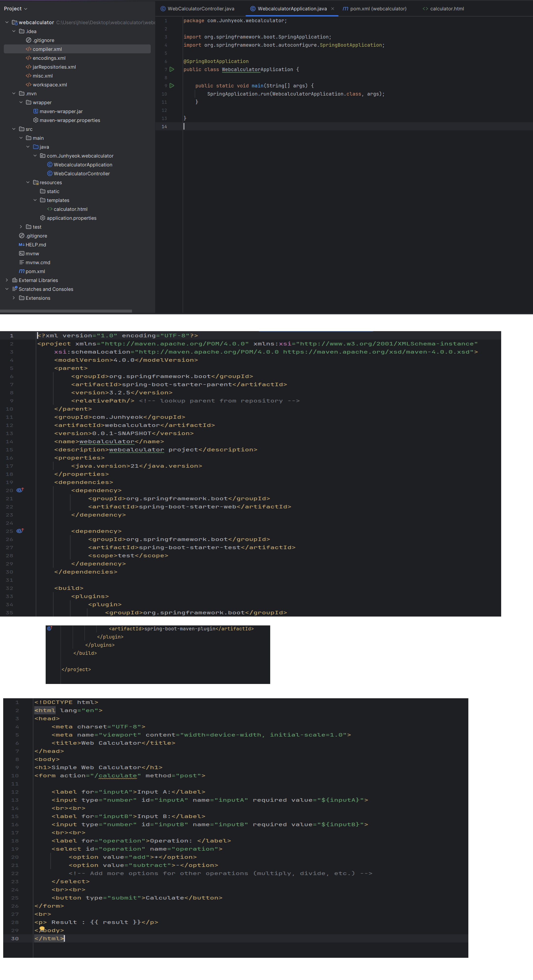Click the Maven icon next to pom.xml
Image resolution: width=533 pixels, height=980 pixels.
coord(21,271)
